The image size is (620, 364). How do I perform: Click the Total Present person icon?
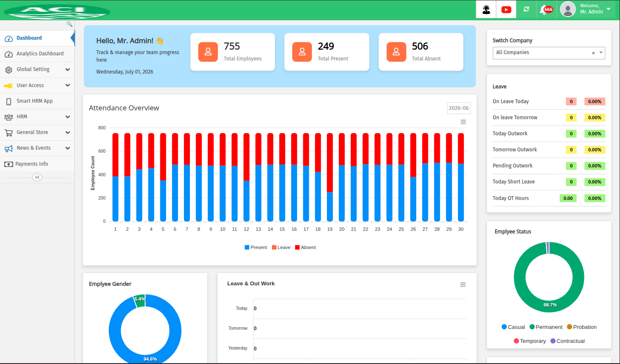(x=302, y=52)
